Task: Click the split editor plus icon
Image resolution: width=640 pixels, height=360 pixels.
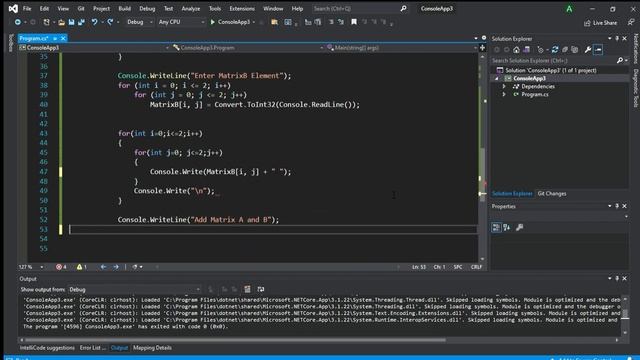Action: click(x=482, y=48)
